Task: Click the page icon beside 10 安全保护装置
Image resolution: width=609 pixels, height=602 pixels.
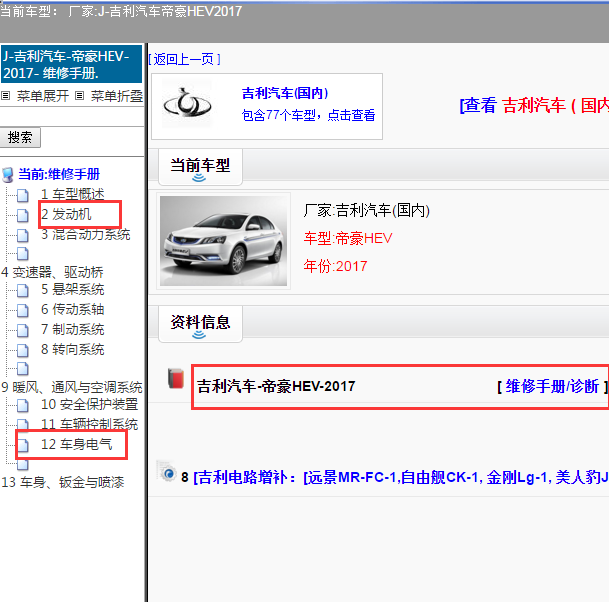Action: [23, 405]
